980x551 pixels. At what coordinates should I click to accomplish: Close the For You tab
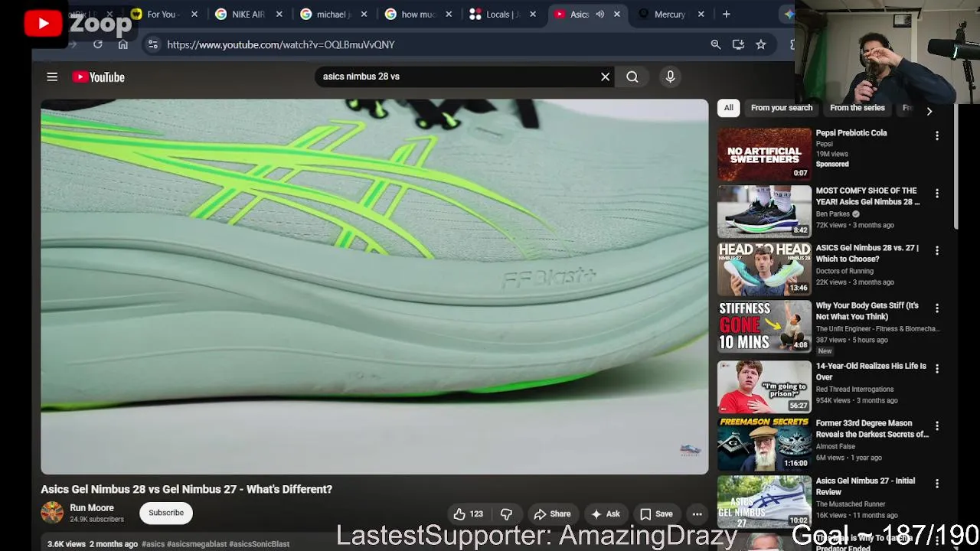194,14
